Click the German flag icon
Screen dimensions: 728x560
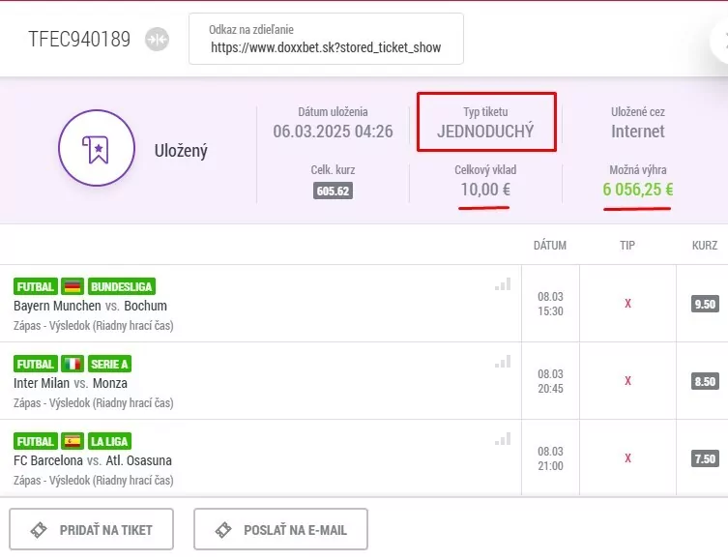73,286
